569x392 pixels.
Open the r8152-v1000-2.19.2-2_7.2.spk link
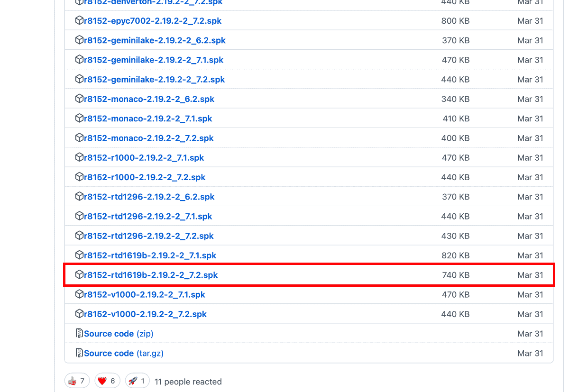(145, 314)
